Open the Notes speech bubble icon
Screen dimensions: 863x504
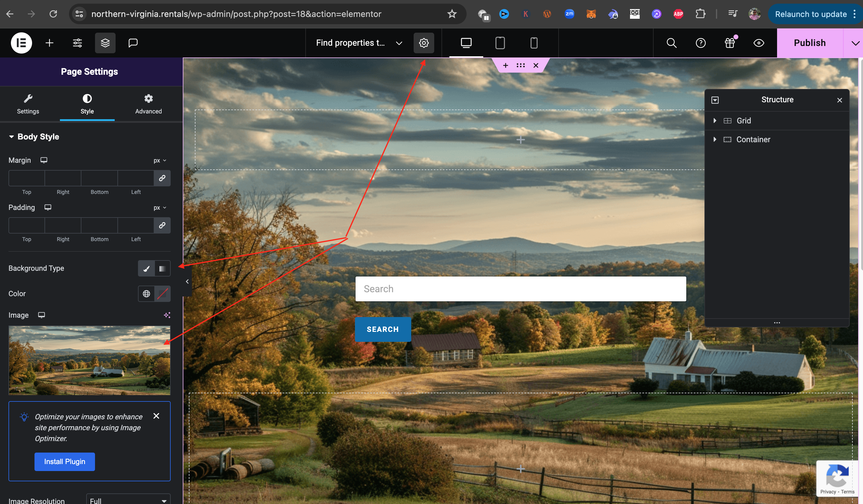click(x=133, y=43)
